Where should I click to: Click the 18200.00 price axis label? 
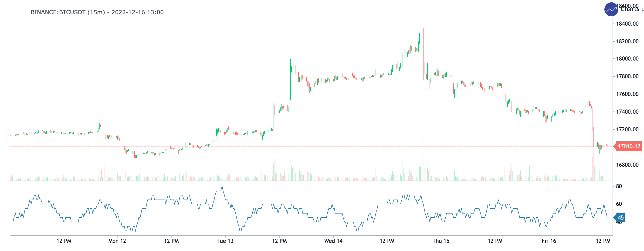click(x=627, y=41)
